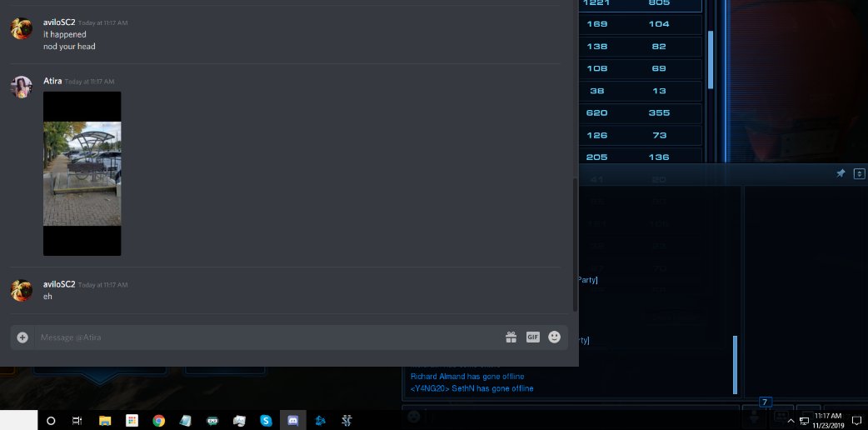The image size is (868, 430).
Task: Click aviloSC2's avatar beside "it happened" message
Action: tap(21, 28)
